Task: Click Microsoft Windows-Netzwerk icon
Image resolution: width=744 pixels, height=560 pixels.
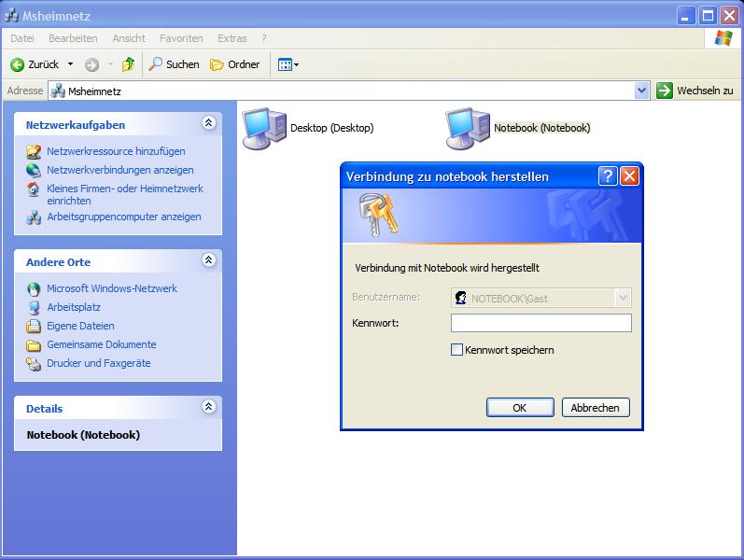Action: [34, 288]
